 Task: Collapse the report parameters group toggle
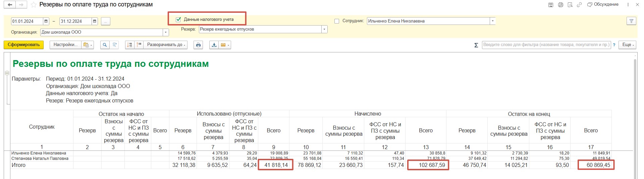(7, 73)
